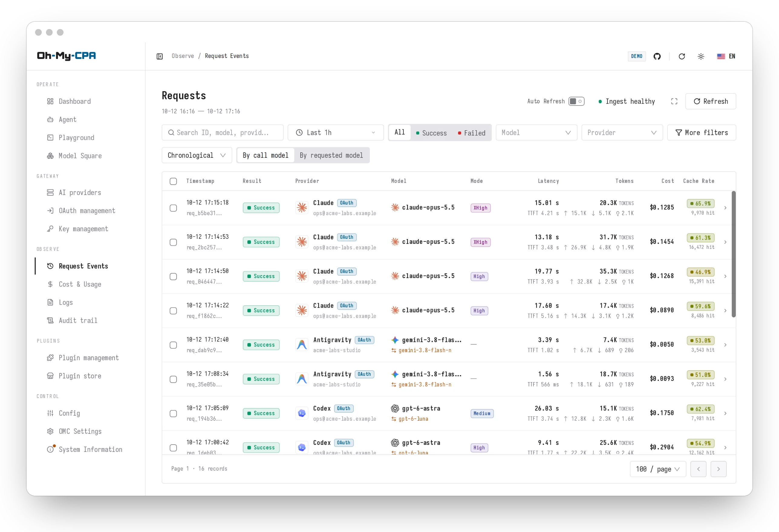
Task: Select the All results filter tab
Action: [x=399, y=132]
